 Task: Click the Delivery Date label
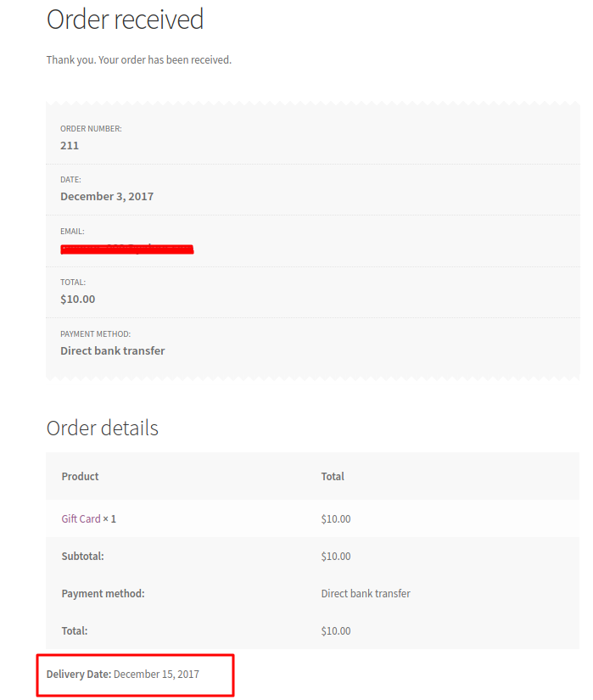79,674
